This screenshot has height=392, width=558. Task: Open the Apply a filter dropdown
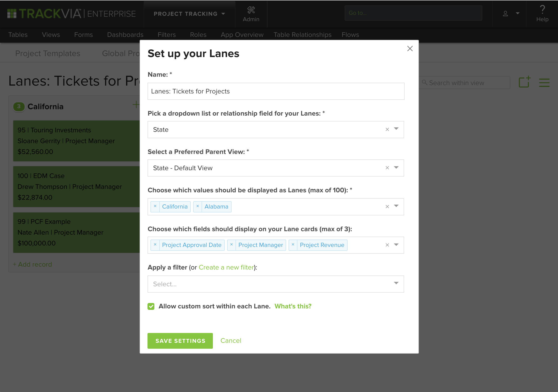coord(276,284)
